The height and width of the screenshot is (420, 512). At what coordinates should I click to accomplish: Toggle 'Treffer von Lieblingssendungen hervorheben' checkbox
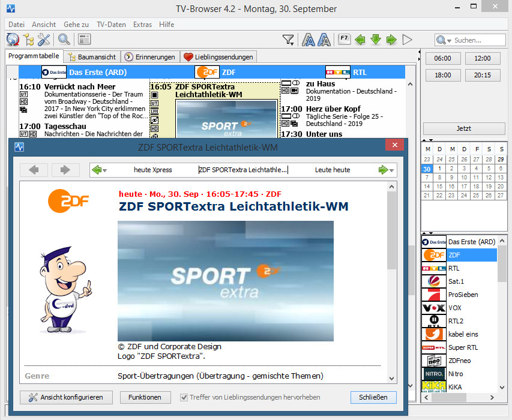coord(185,397)
